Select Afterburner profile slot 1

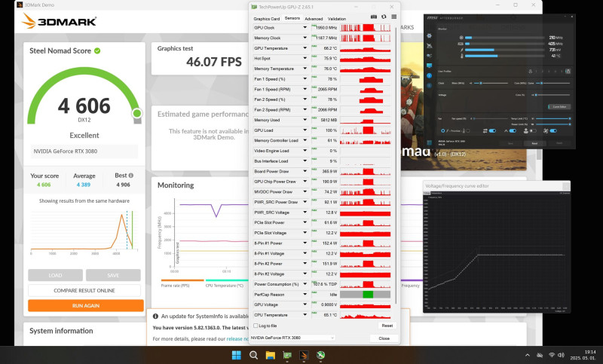536,71
